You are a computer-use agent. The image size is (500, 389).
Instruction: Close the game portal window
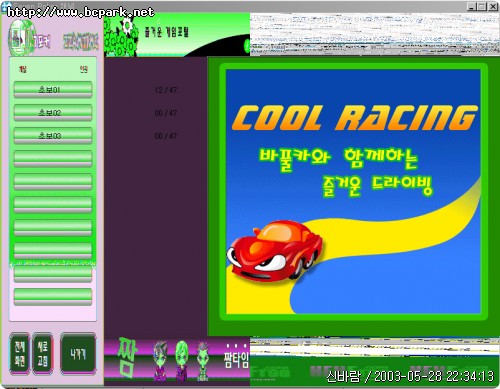493,7
